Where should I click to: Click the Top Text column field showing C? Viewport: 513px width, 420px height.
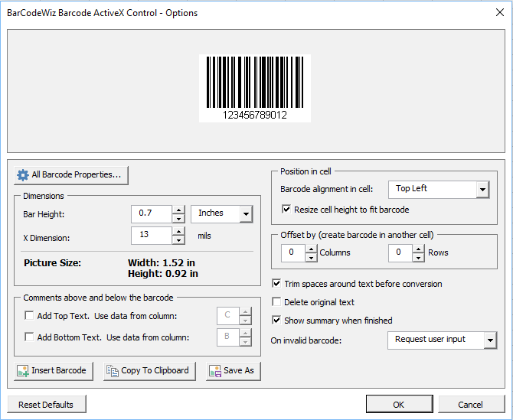pyautogui.click(x=228, y=316)
